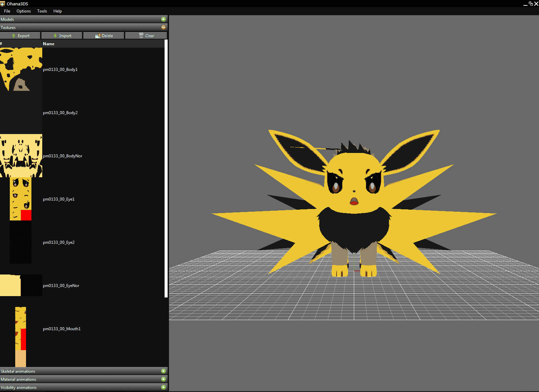Click the pm0133_00_BodyNor name label
This screenshot has height=392, width=539.
tap(63, 156)
